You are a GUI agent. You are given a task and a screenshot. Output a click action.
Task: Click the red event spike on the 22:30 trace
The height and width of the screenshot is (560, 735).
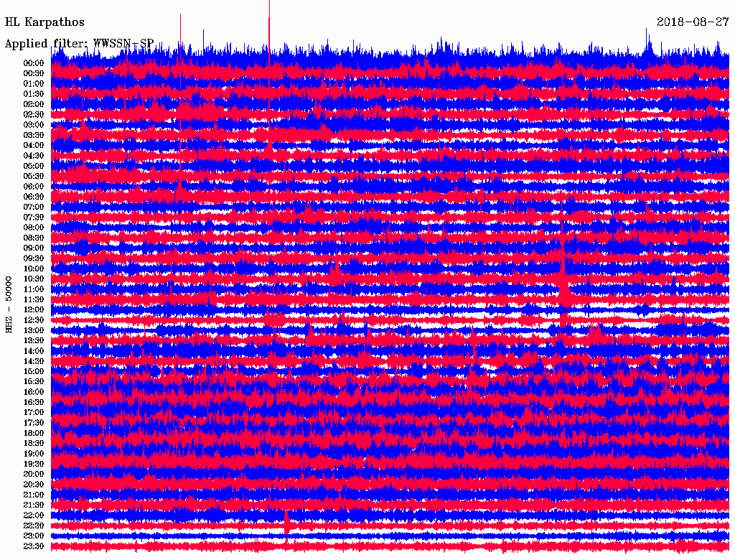286,523
